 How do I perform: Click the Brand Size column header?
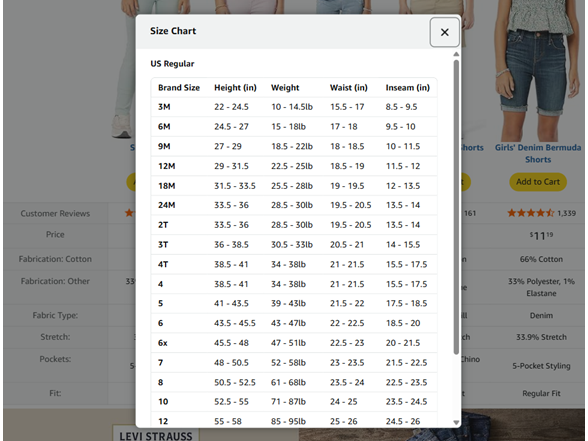pos(179,88)
